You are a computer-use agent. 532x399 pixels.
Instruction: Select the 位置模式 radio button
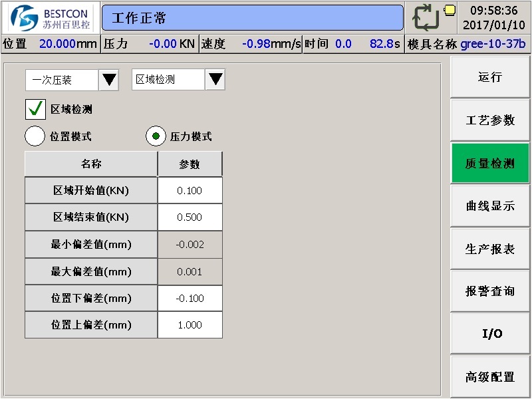point(35,136)
